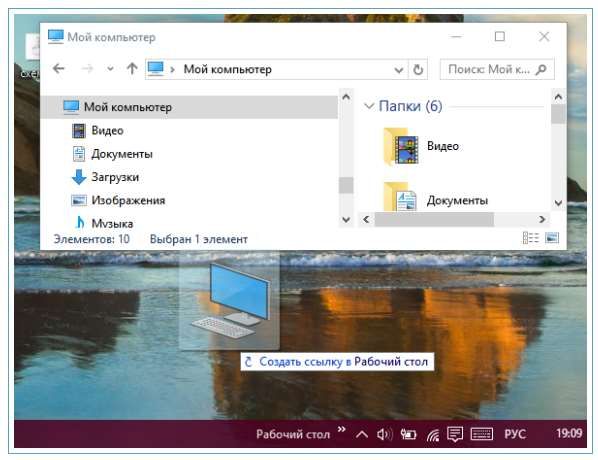Click the Выбран 1 элемент status text

[199, 239]
